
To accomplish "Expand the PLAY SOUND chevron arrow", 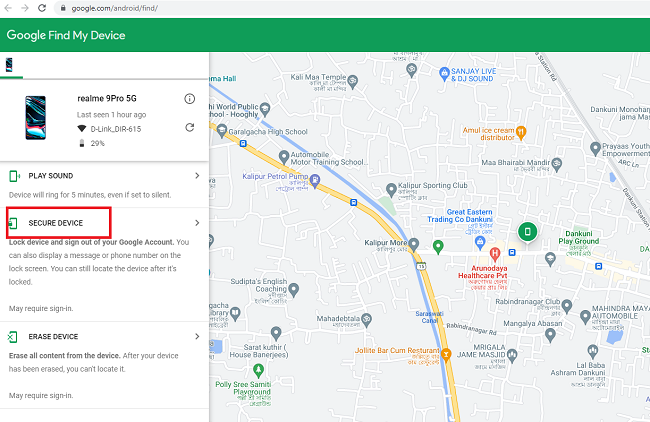I will 197,176.
